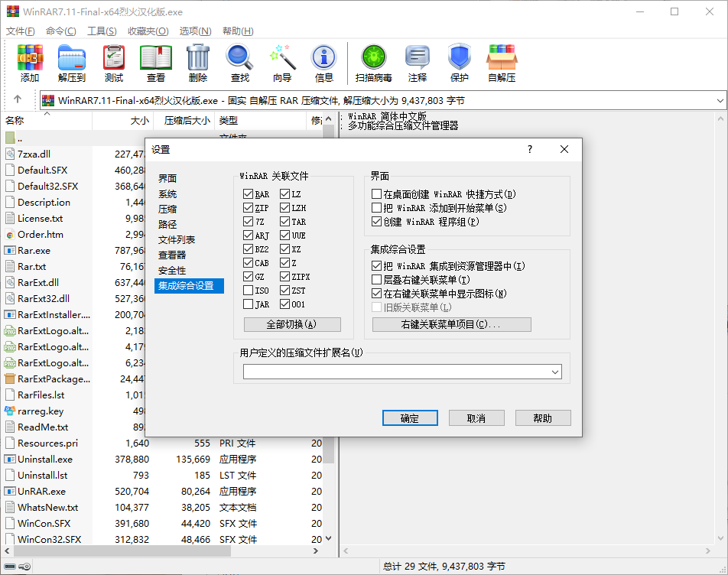
Task: Click the 自解压 (SFX) toolbar icon
Action: tap(502, 57)
